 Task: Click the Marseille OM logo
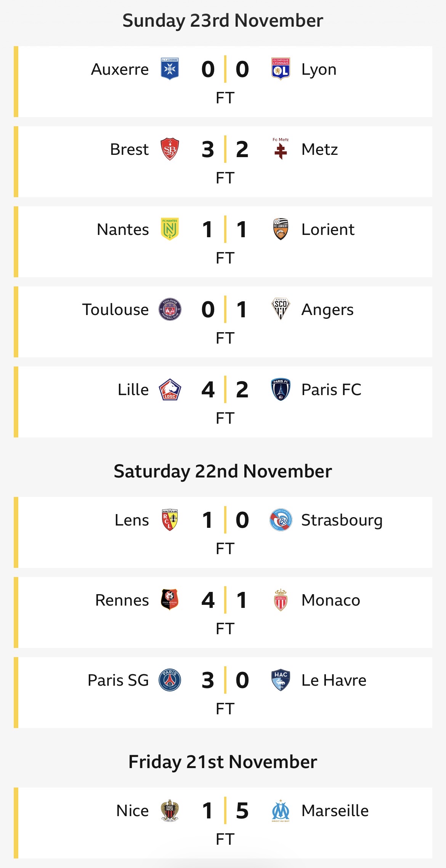point(281,810)
